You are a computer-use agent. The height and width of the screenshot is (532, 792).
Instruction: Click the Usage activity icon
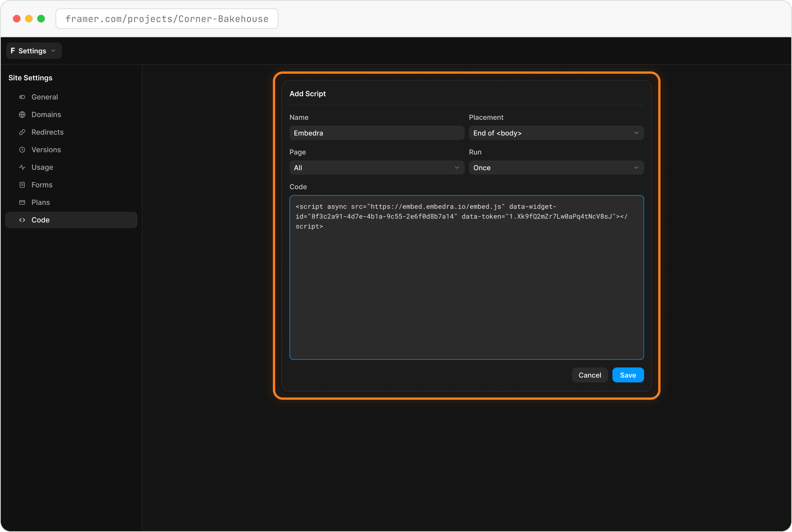point(22,167)
